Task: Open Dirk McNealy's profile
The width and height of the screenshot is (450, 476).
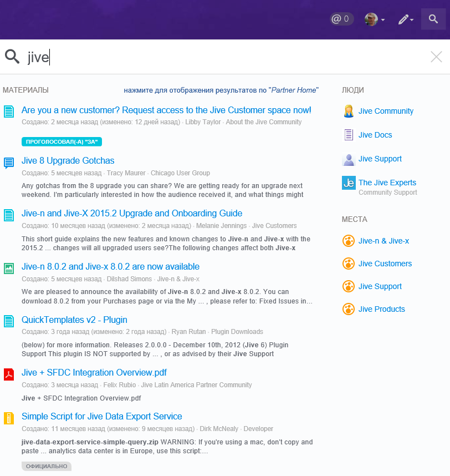Action: (x=219, y=429)
